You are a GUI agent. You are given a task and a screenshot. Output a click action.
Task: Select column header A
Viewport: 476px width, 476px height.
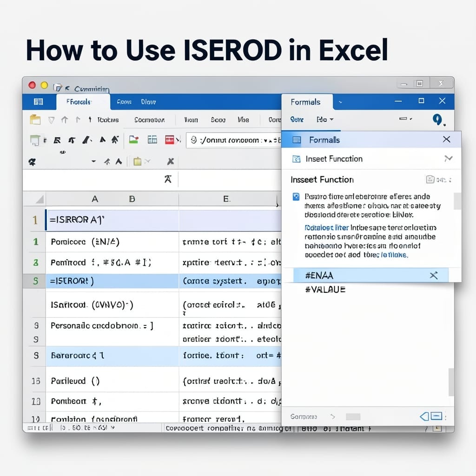pos(95,199)
